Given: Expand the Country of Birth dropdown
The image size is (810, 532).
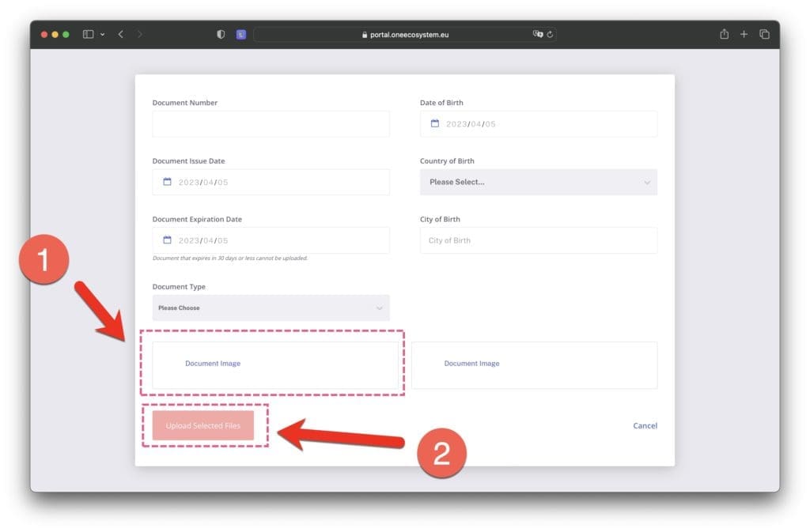Looking at the screenshot, I should click(x=538, y=182).
